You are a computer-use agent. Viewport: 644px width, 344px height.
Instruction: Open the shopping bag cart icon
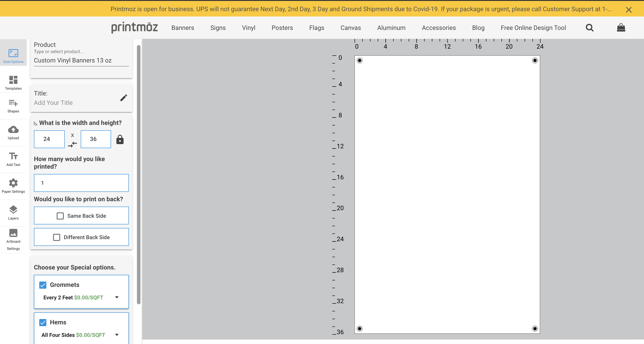621,27
